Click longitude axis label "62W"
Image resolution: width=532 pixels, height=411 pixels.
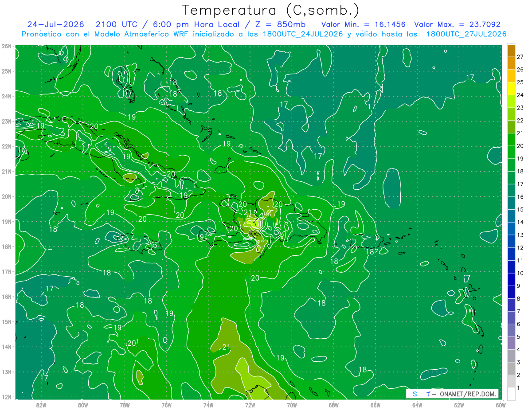[459, 404]
